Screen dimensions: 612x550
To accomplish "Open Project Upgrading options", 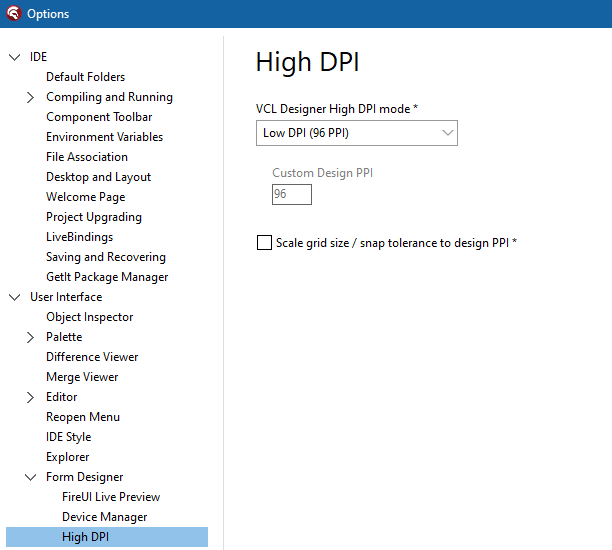I will click(x=94, y=217).
